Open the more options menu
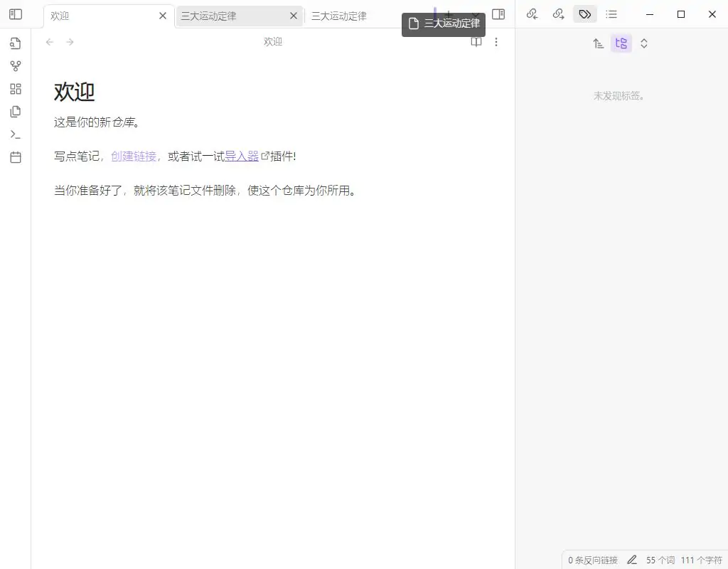The width and height of the screenshot is (728, 569). tap(496, 42)
